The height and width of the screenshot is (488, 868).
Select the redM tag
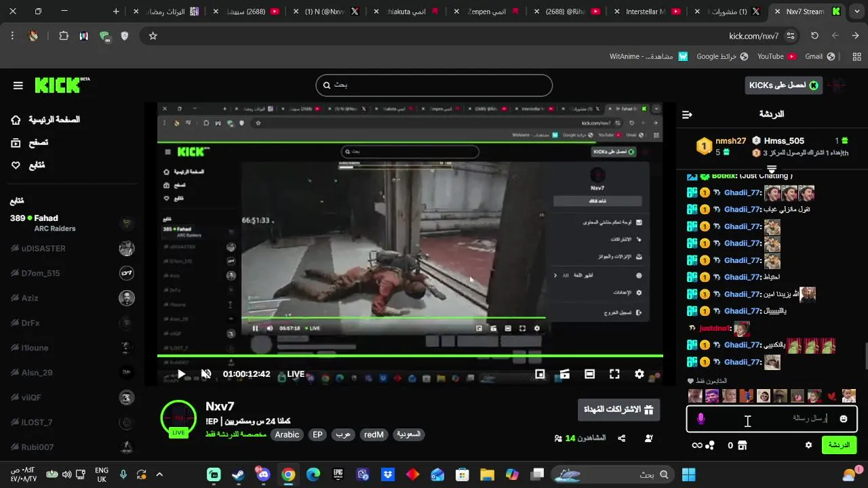pos(374,434)
